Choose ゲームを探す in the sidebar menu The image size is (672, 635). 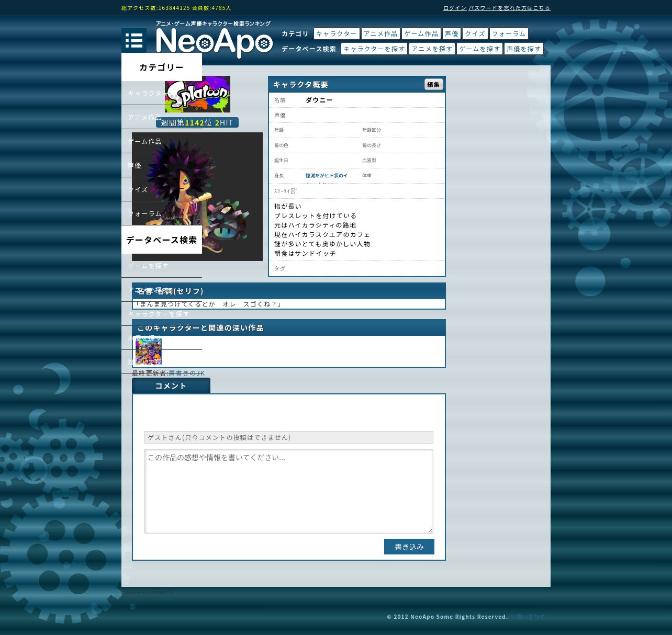click(162, 266)
